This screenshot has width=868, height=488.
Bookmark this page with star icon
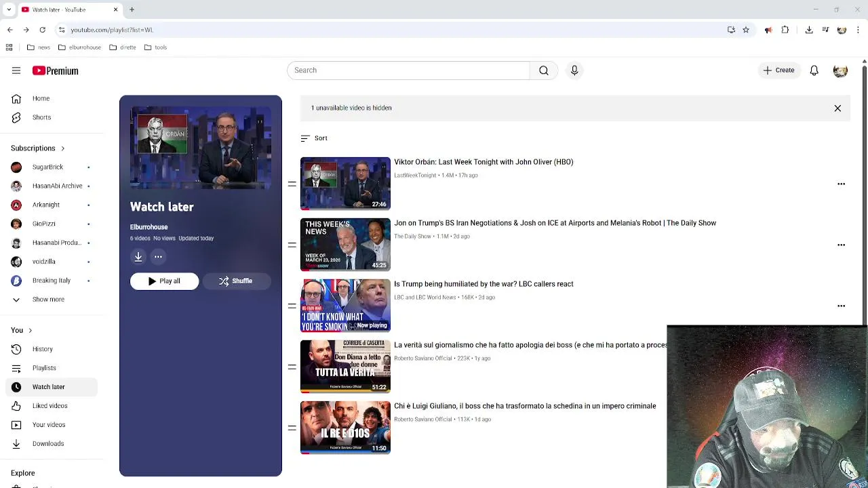(746, 30)
